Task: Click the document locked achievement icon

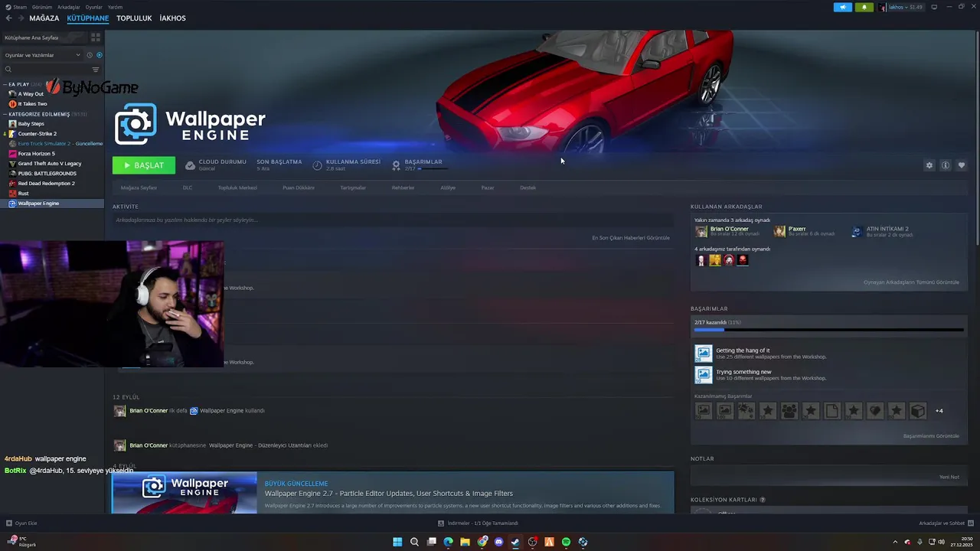Action: (x=832, y=411)
